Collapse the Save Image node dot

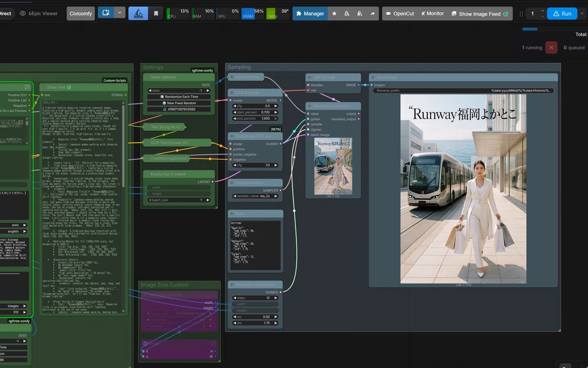point(373,77)
